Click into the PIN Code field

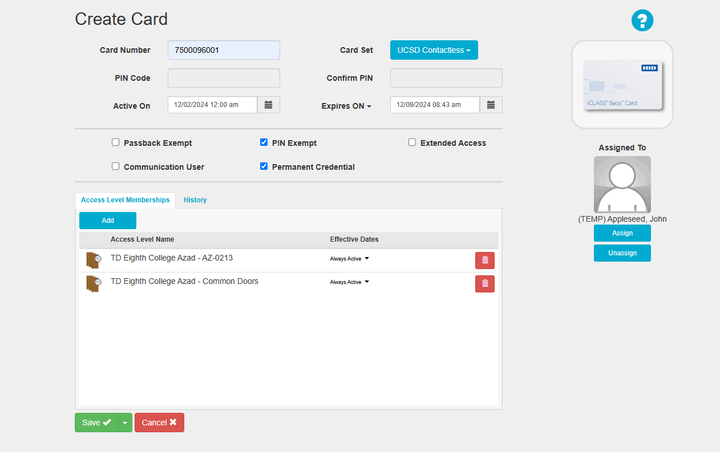click(x=224, y=78)
